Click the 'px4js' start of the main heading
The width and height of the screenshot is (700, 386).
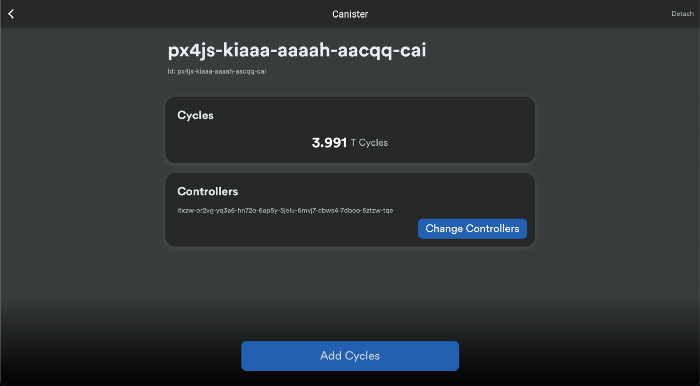(192, 51)
